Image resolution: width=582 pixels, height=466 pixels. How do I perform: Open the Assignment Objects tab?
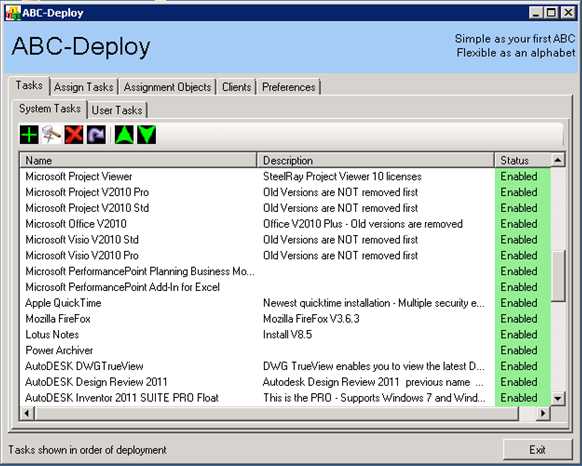point(167,87)
